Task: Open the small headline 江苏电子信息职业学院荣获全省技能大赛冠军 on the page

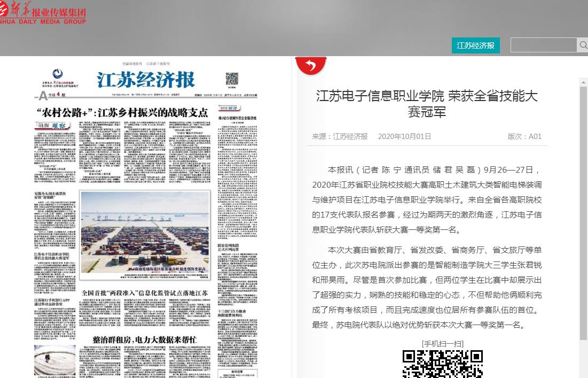Action: 52,257
